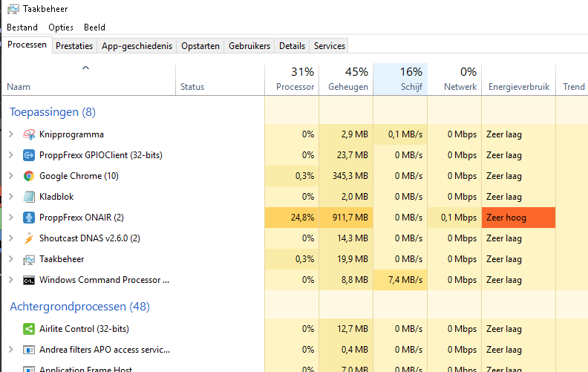Screen dimensions: 588x372
Task: Expand Google Chrome (10) process group
Action: [11, 176]
